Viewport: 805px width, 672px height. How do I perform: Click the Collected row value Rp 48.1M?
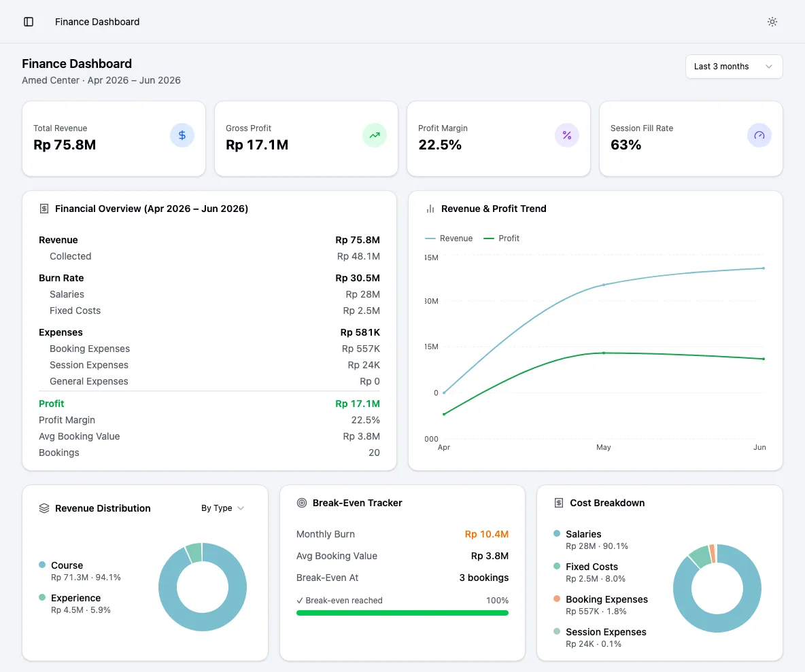(358, 256)
